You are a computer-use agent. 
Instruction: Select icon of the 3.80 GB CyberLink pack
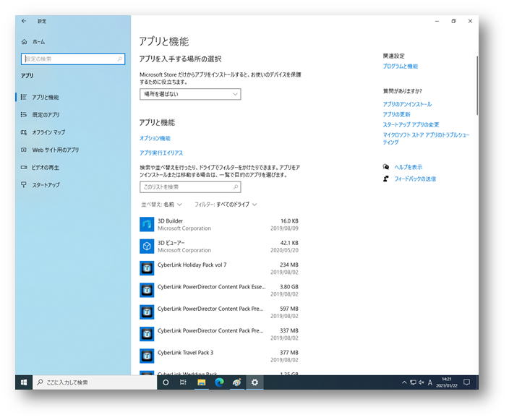pos(147,290)
